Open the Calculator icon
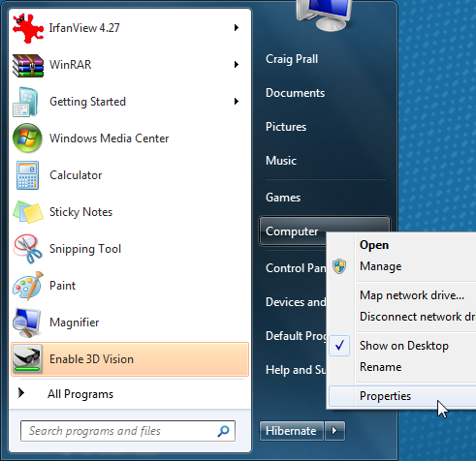 click(27, 175)
